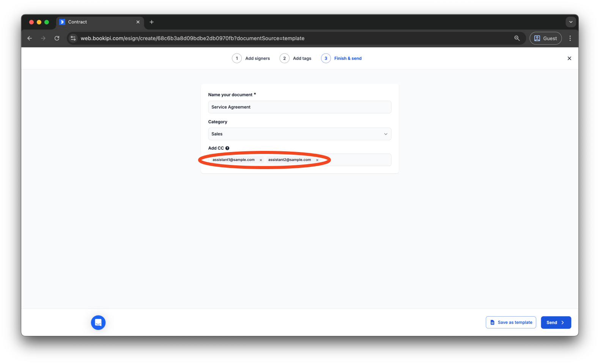Remove assistant1@sample.com from CC
The width and height of the screenshot is (600, 364).
click(261, 160)
